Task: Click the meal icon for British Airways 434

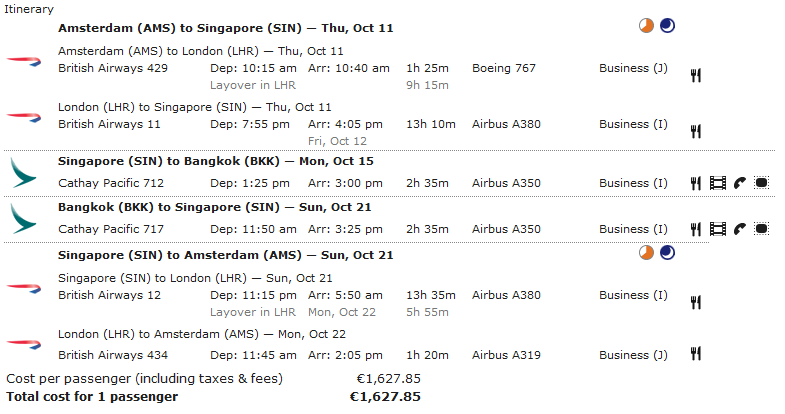Action: coord(695,354)
